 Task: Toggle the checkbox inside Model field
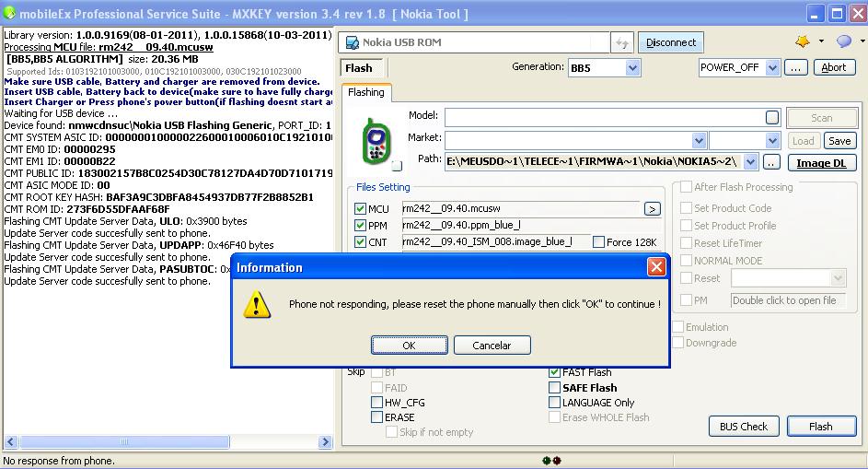tap(772, 118)
